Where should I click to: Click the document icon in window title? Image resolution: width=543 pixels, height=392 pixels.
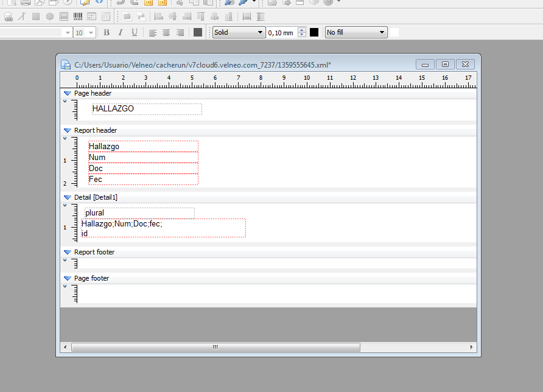point(66,65)
